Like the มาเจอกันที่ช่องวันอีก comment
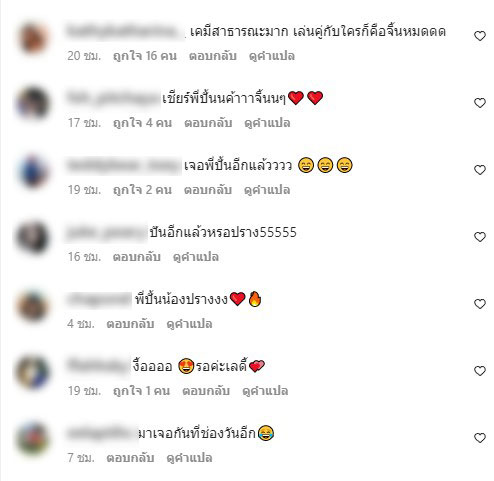Screen dimensions: 494x481 pos(480,438)
